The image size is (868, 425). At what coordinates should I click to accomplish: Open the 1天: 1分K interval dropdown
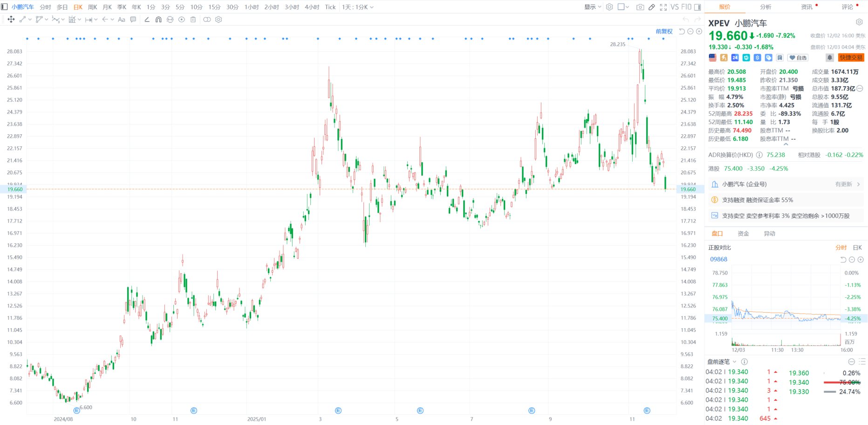pyautogui.click(x=357, y=7)
